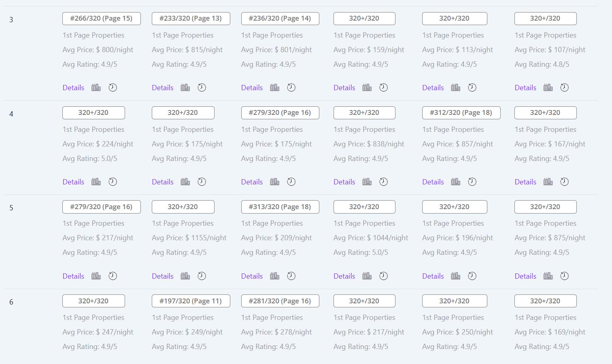Click the #233/320 (Page 13) rank badge

click(191, 19)
